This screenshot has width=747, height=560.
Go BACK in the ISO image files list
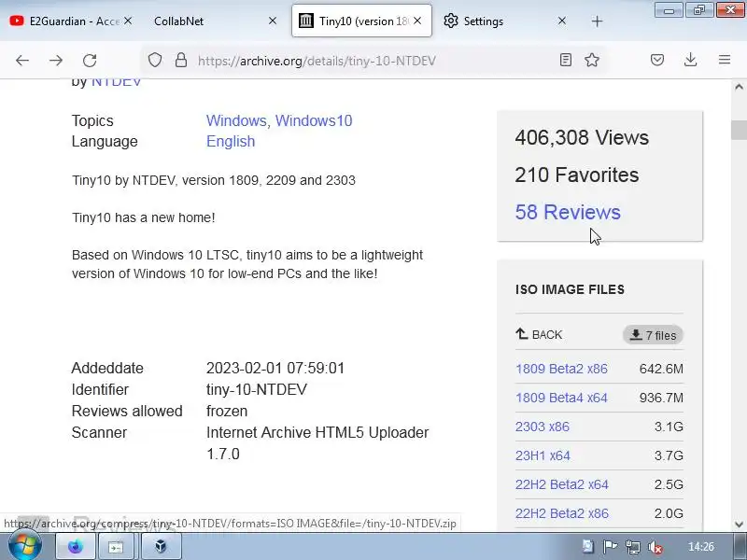tap(539, 334)
